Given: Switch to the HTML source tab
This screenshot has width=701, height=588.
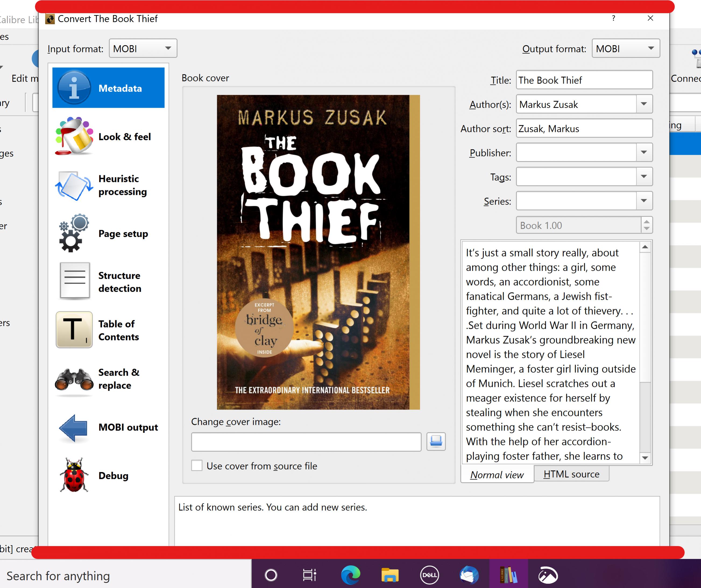Looking at the screenshot, I should tap(571, 474).
